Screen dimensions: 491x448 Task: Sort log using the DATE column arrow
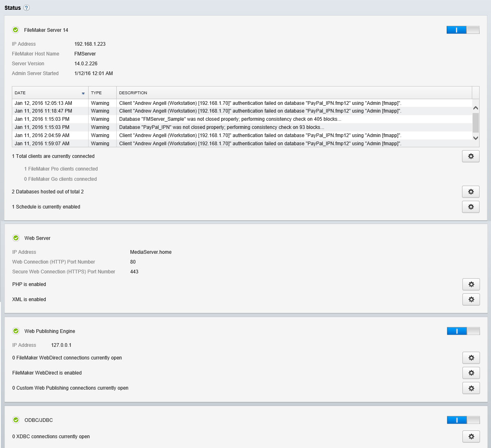(83, 93)
